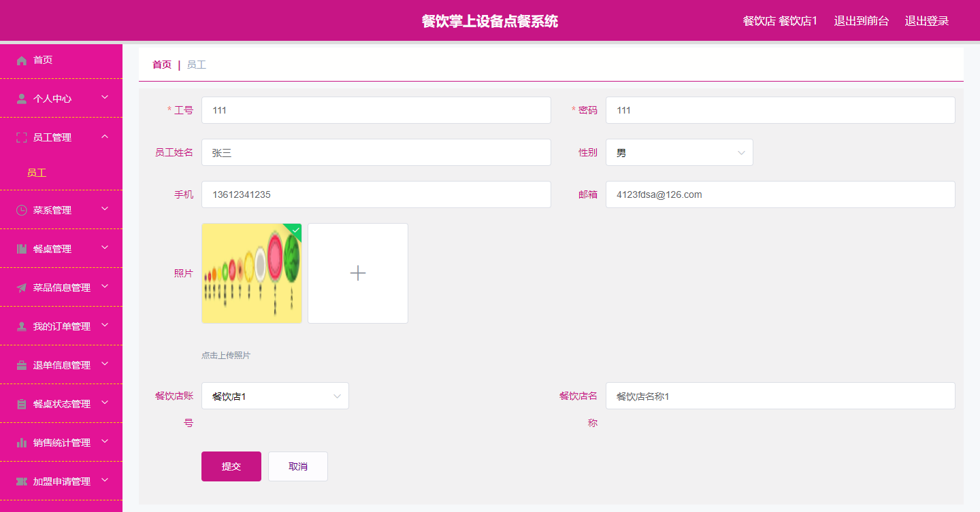Click the person icon beside 个人中心

point(22,99)
